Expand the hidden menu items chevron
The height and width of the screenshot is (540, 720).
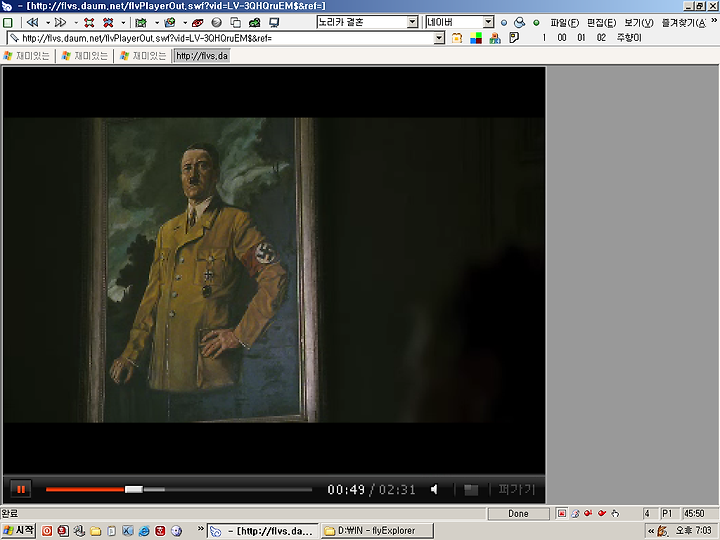click(x=714, y=21)
